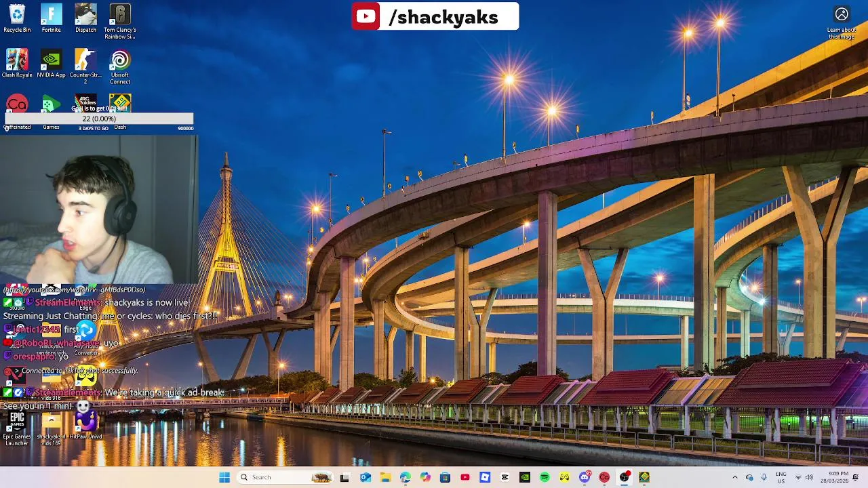Click the goal progress bar showing 22 (0.00%)
This screenshot has height=488, width=868.
tap(99, 119)
